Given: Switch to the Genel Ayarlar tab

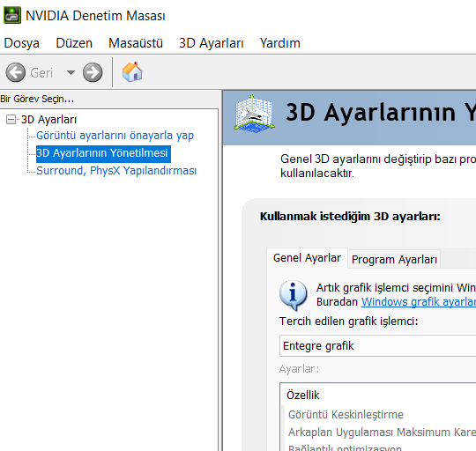Looking at the screenshot, I should coord(307,258).
